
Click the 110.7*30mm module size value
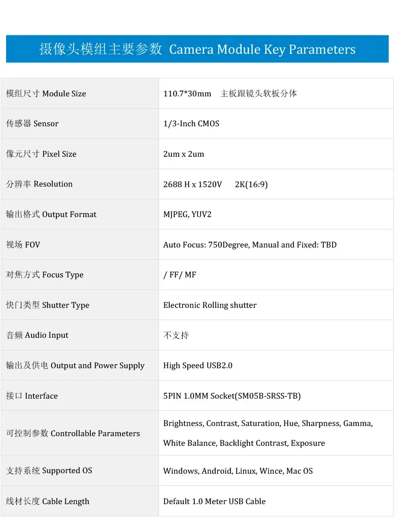pos(187,94)
